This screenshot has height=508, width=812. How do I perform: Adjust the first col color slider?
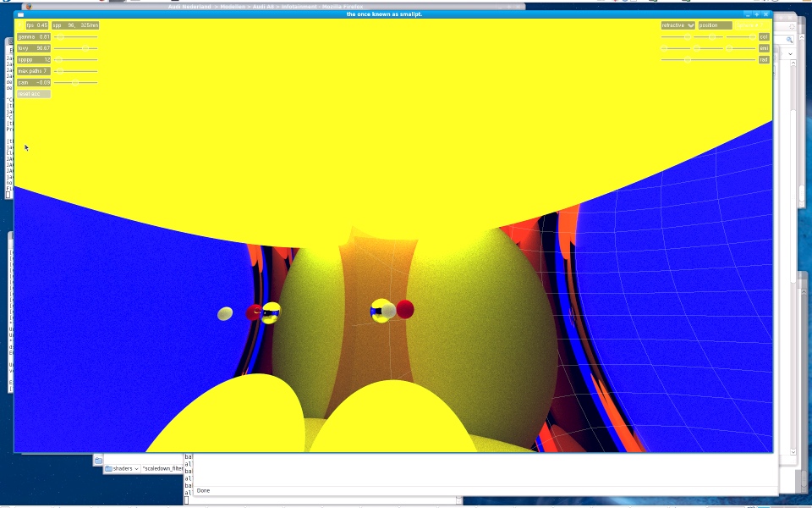point(688,36)
